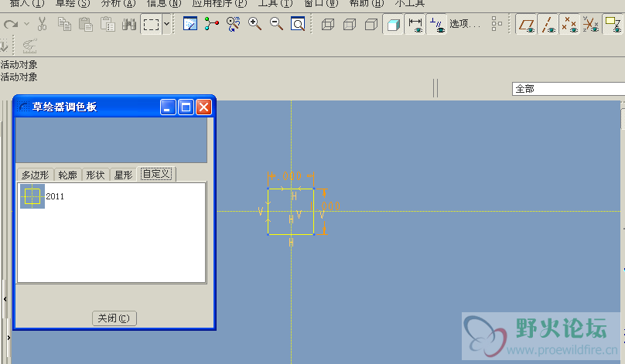Open the 工具(T) Tools menu

(x=275, y=4)
